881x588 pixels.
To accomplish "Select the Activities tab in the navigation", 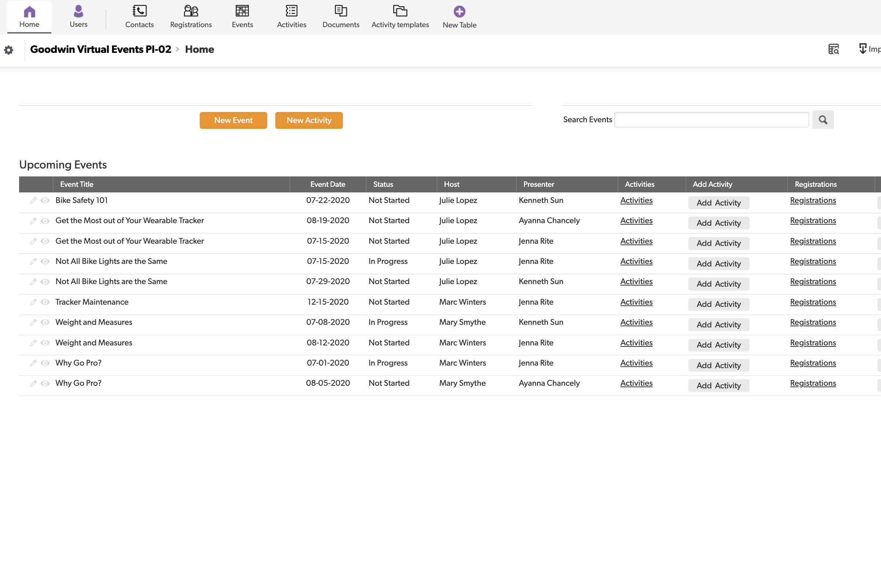I will (x=291, y=16).
